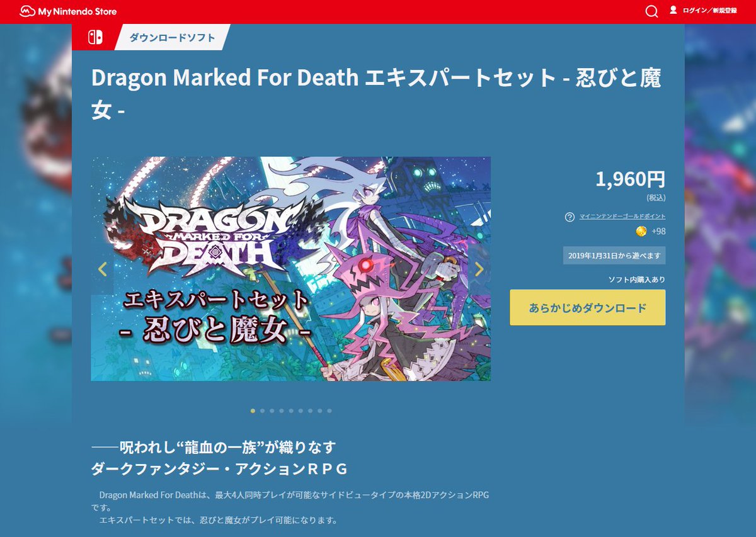
Task: Click the user account silhouette icon
Action: click(673, 10)
